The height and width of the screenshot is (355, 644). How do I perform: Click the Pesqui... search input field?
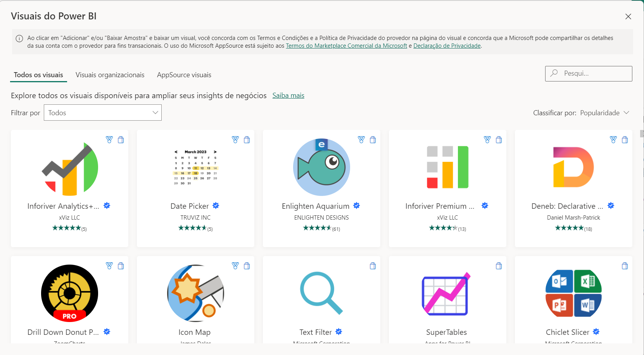(589, 73)
